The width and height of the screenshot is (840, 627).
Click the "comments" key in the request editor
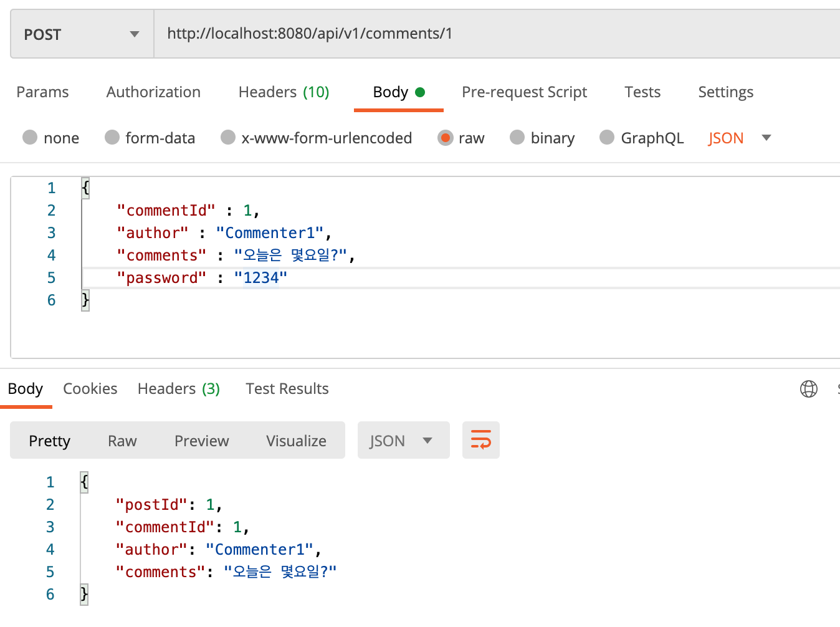coord(161,256)
